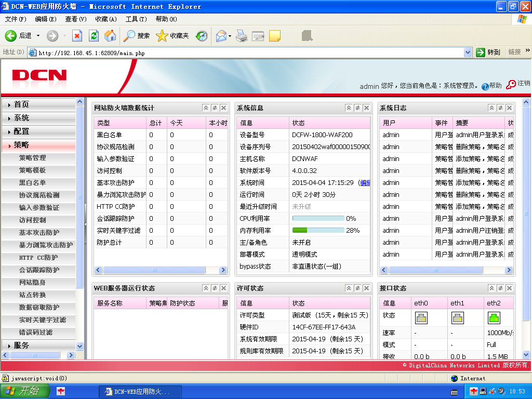Click the IE Forward arrow button

(x=52, y=36)
